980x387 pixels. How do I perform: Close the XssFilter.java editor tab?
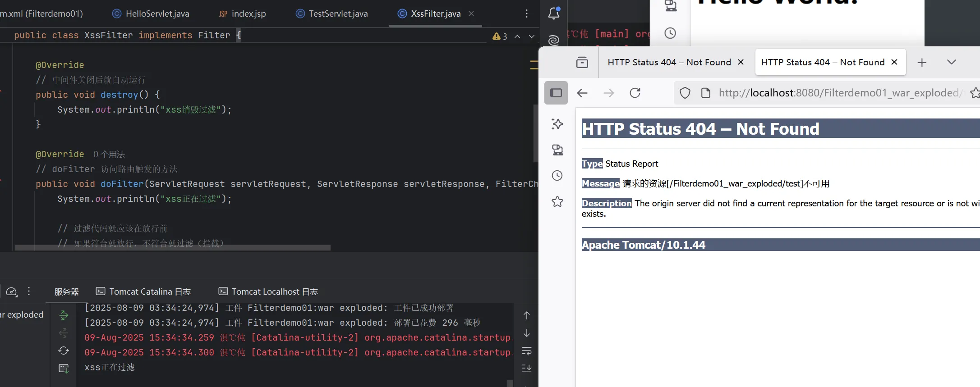(471, 14)
